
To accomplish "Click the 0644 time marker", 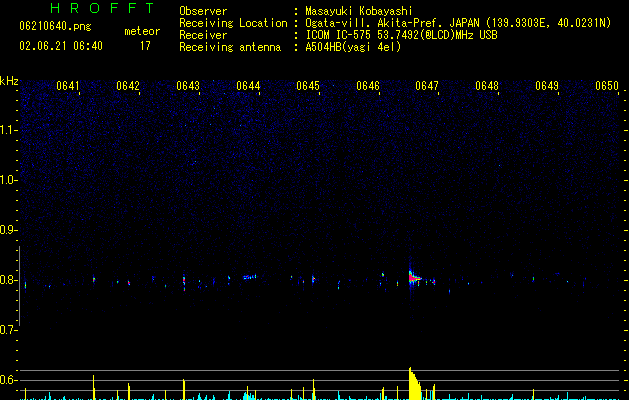I will pos(248,86).
